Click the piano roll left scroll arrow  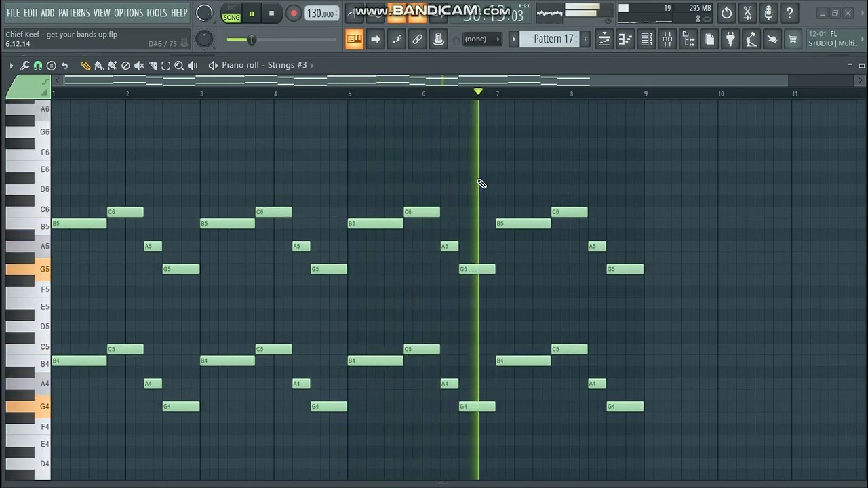click(x=58, y=81)
